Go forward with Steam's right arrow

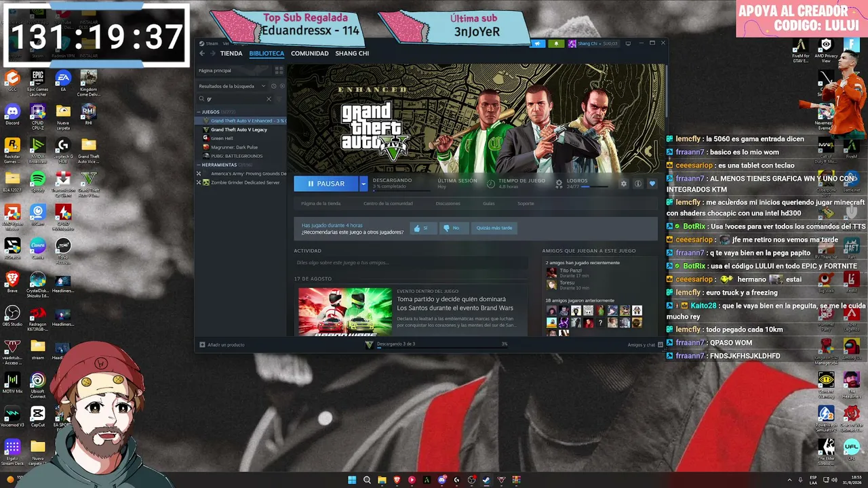pos(212,54)
